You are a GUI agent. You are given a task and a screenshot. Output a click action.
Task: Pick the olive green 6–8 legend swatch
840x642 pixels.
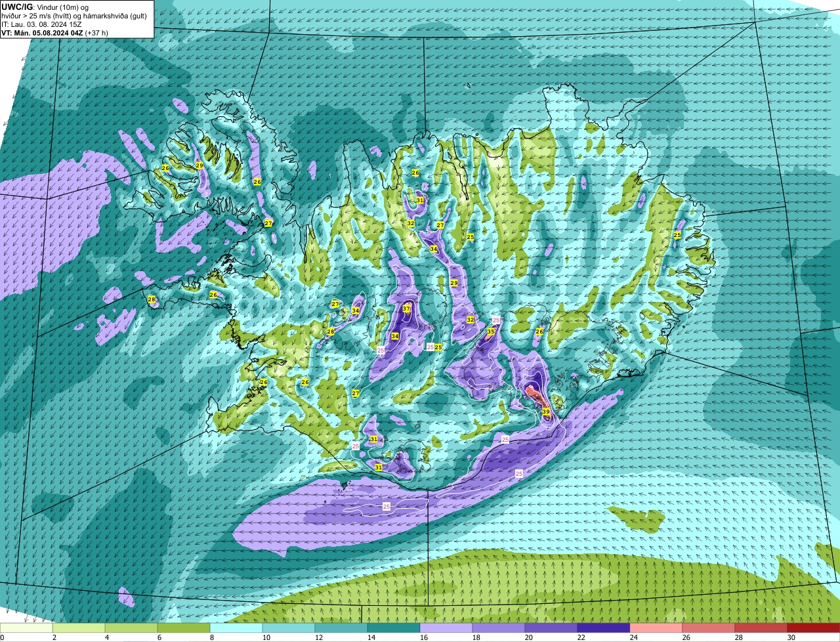click(184, 628)
